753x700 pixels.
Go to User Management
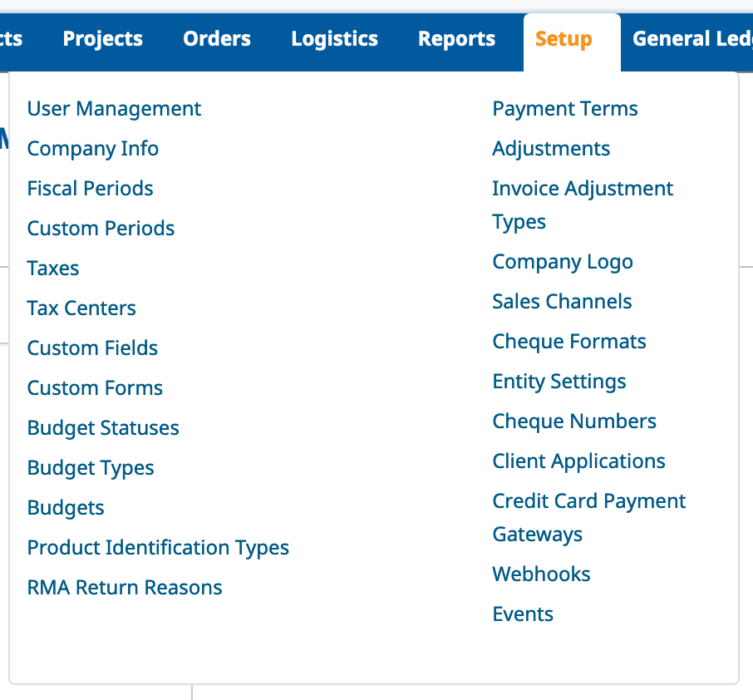pos(114,109)
